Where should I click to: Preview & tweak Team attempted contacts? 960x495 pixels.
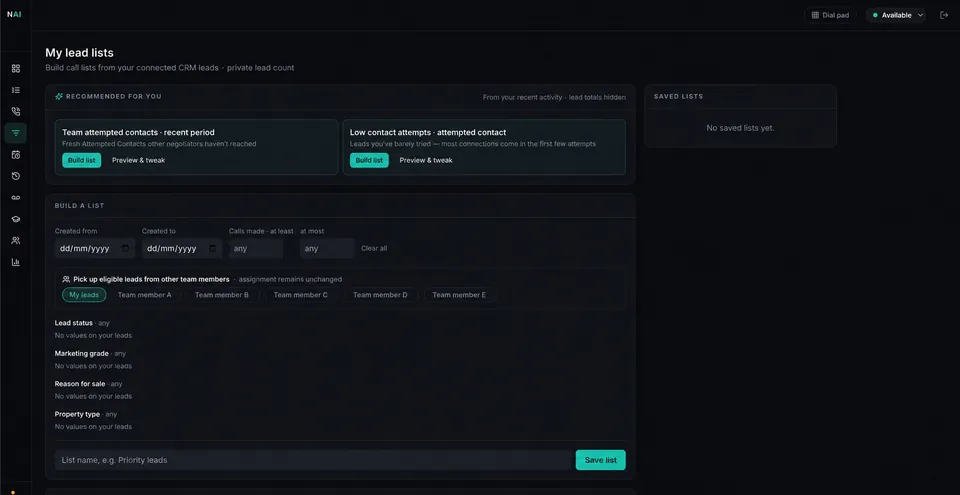click(138, 161)
